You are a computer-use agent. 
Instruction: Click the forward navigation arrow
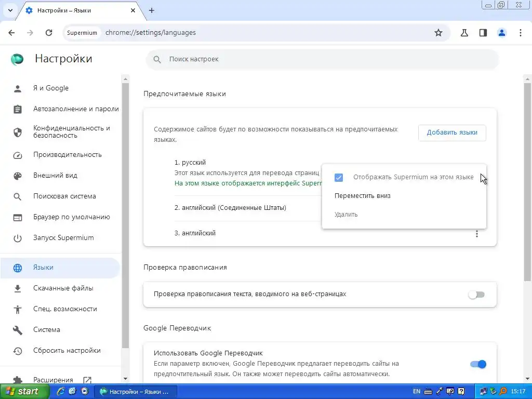click(x=30, y=33)
